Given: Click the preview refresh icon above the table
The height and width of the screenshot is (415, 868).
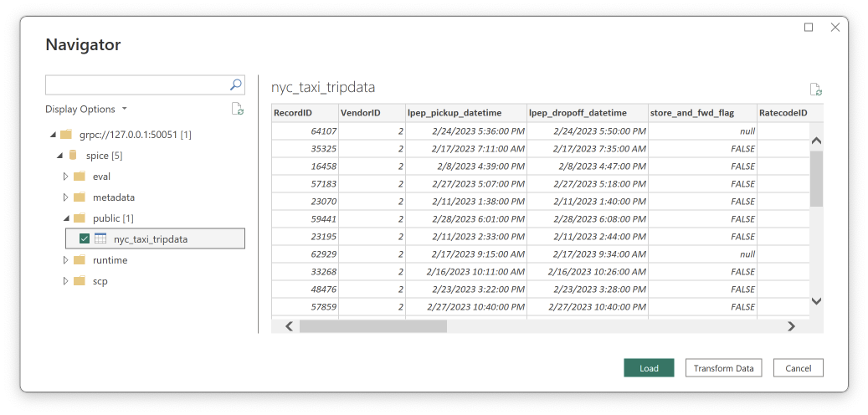Looking at the screenshot, I should (x=815, y=90).
